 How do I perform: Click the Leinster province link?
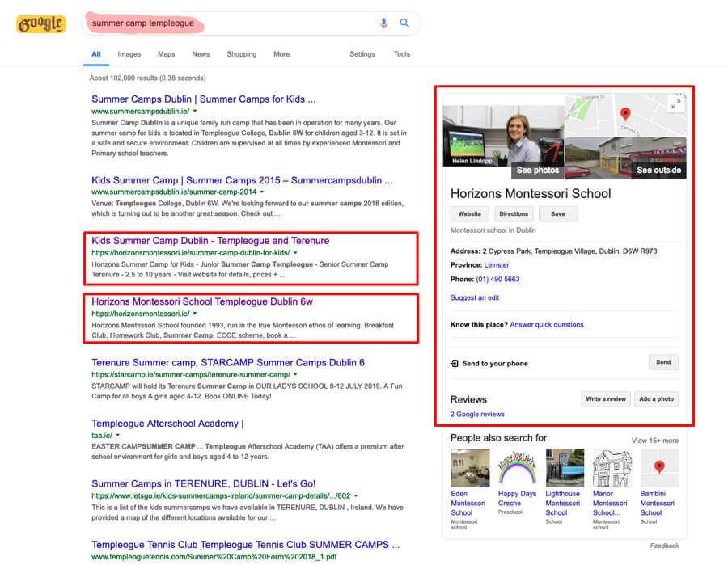497,265
